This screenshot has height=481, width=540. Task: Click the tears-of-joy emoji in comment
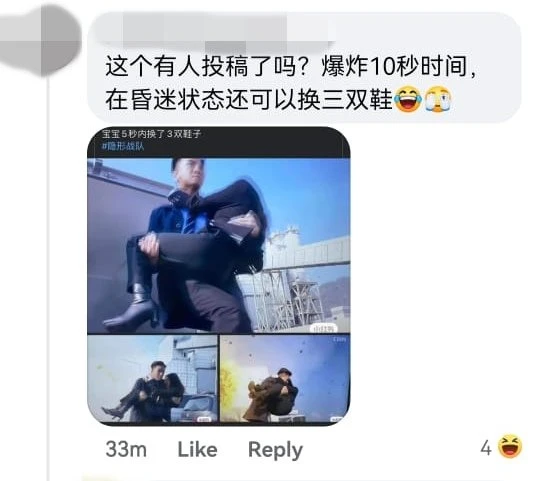(408, 99)
